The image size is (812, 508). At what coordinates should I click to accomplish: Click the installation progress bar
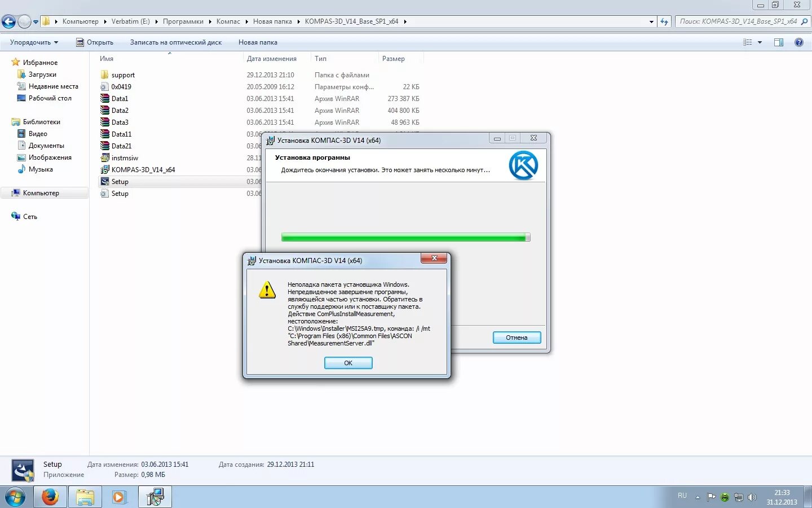point(405,238)
